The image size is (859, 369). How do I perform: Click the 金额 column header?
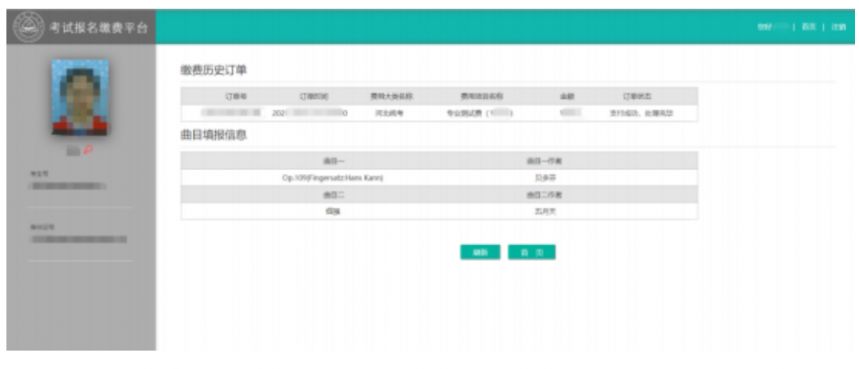pos(567,96)
